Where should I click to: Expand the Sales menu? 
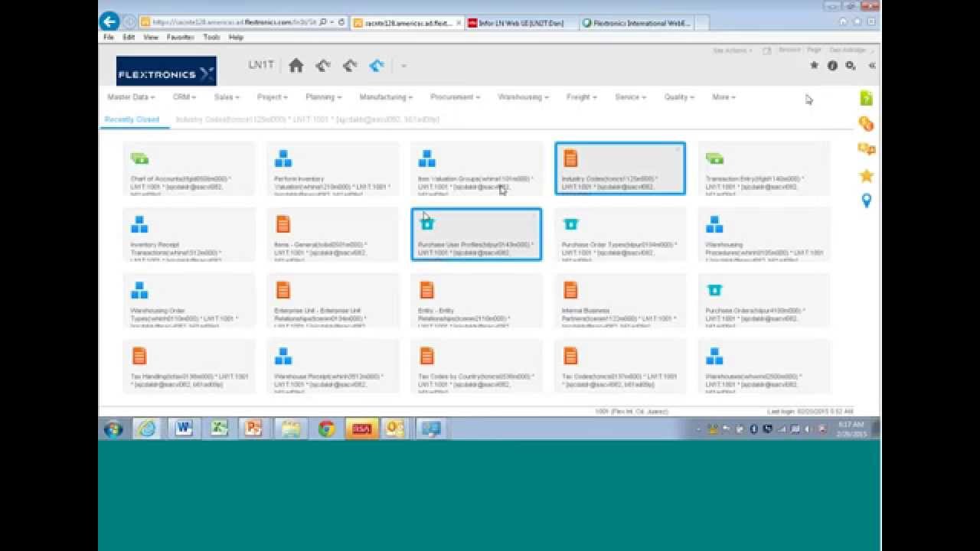point(227,97)
